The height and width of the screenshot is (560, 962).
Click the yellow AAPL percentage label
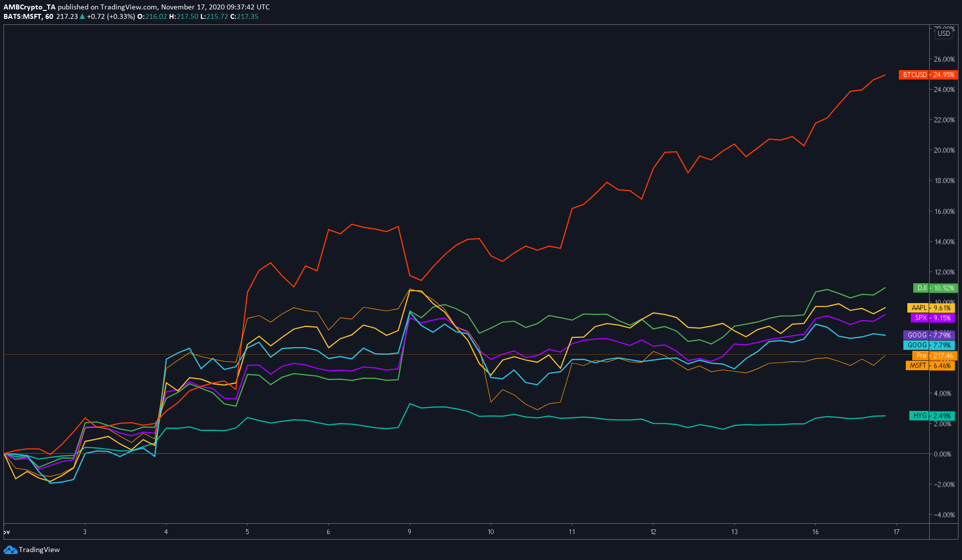[943, 308]
